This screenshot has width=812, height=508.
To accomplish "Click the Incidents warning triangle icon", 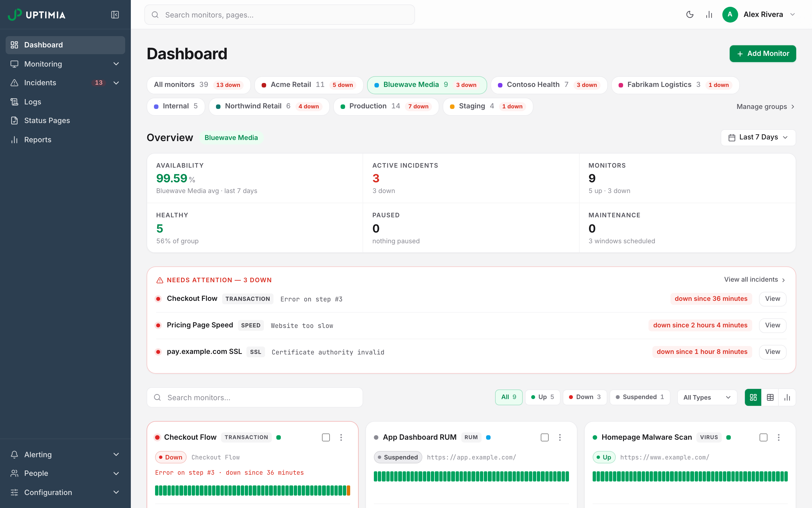I will pos(14,83).
